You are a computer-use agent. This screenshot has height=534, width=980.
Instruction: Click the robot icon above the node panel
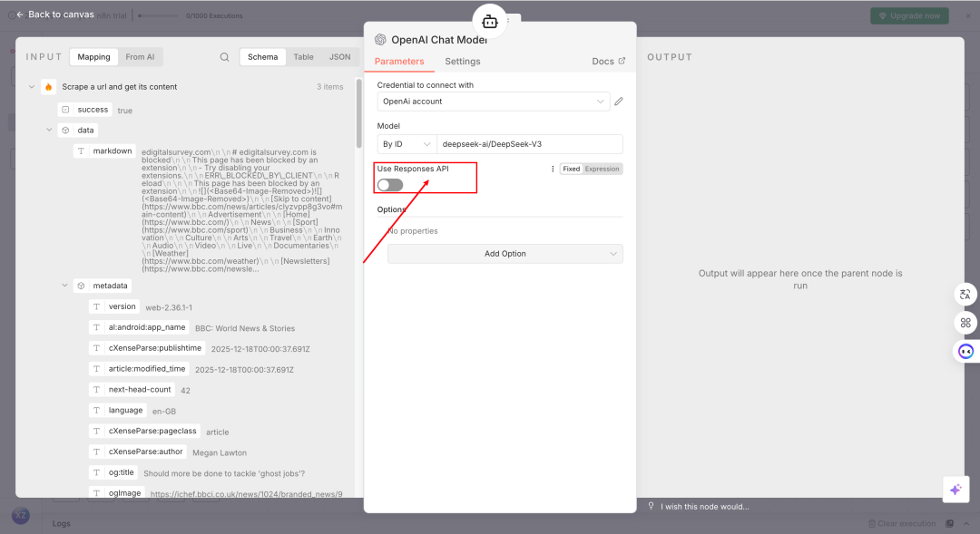[x=490, y=22]
